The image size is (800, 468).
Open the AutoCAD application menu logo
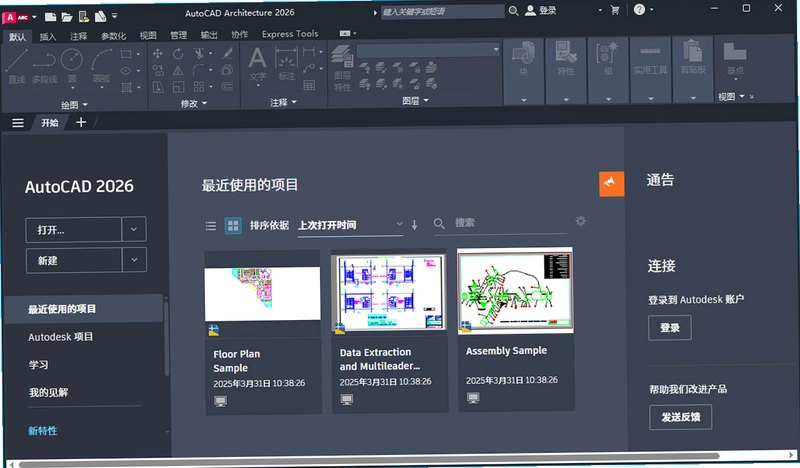point(16,17)
